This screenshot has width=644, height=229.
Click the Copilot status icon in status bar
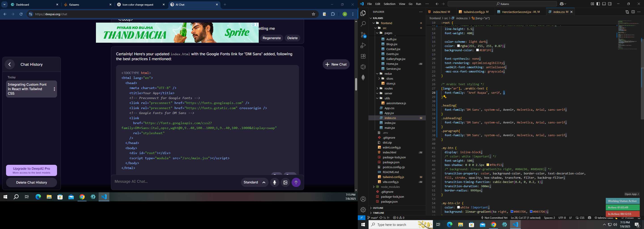click(589, 218)
